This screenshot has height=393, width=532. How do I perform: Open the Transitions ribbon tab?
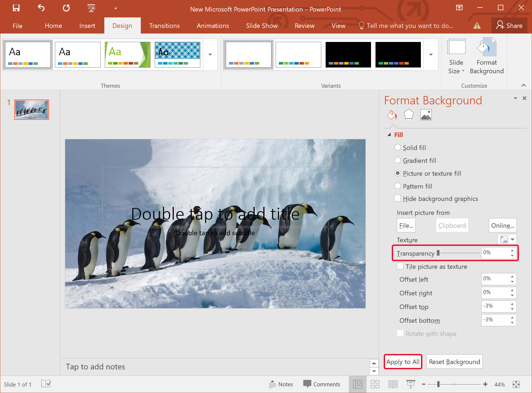[x=164, y=26]
